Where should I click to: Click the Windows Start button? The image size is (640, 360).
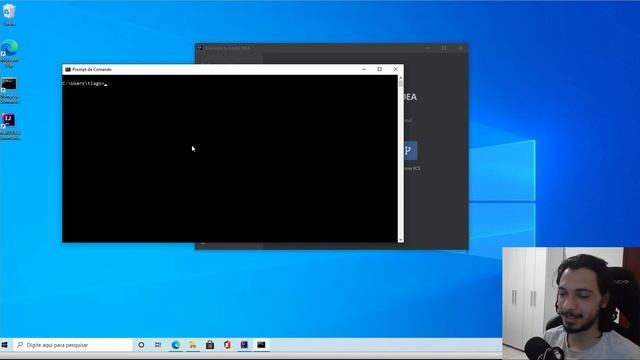(5, 345)
